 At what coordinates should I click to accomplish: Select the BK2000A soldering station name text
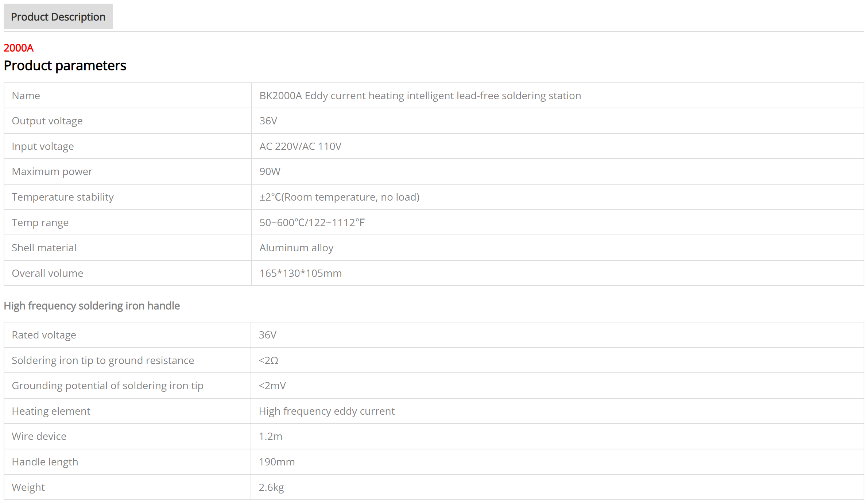point(420,96)
